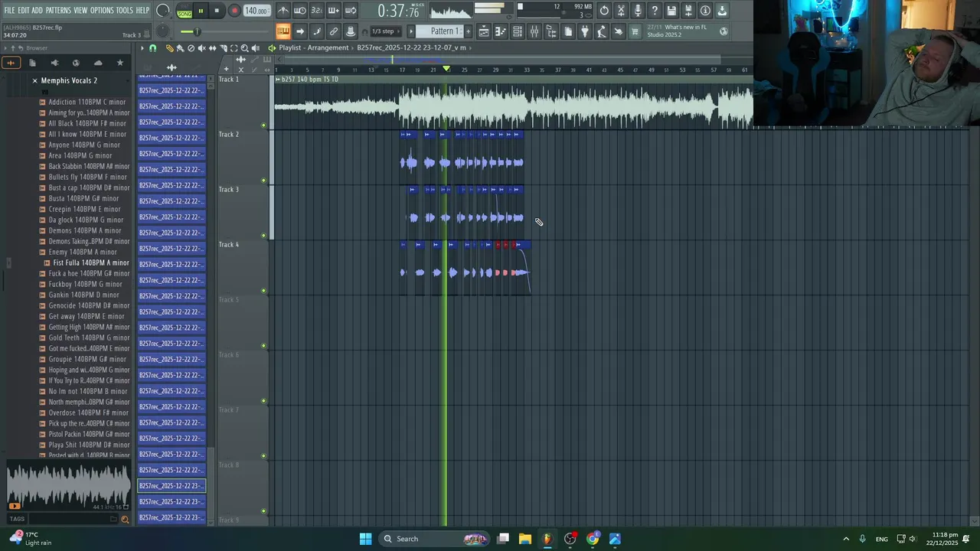Add new pattern with plus button

(468, 31)
